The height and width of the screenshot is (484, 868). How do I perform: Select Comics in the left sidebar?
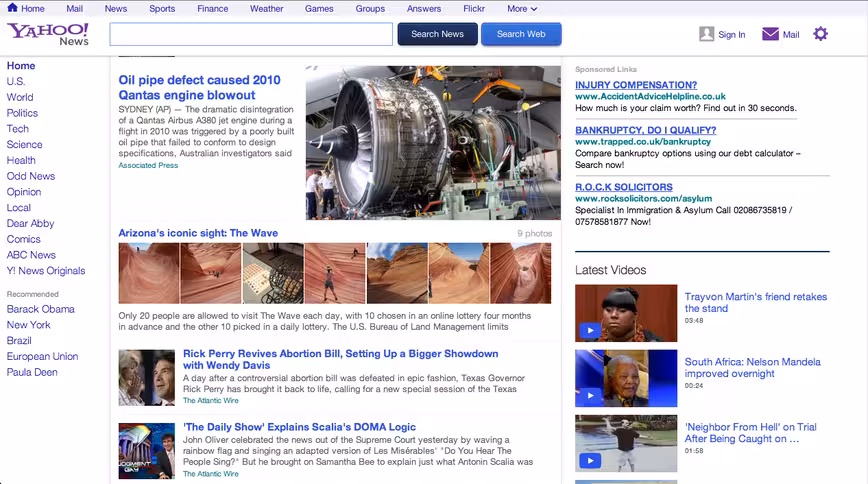click(24, 239)
